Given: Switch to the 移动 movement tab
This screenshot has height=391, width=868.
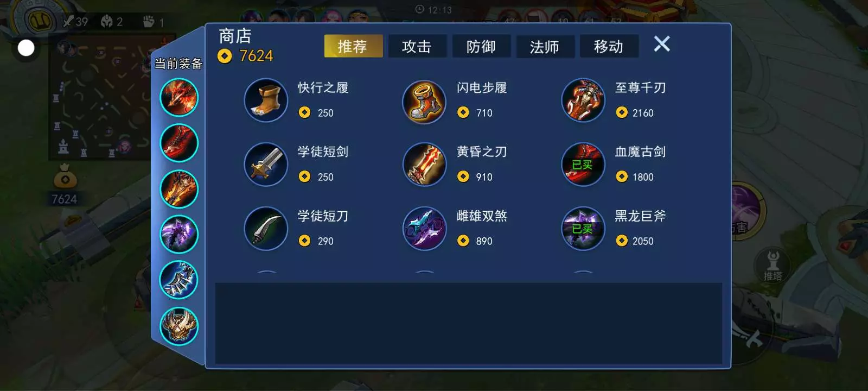Looking at the screenshot, I should (609, 46).
